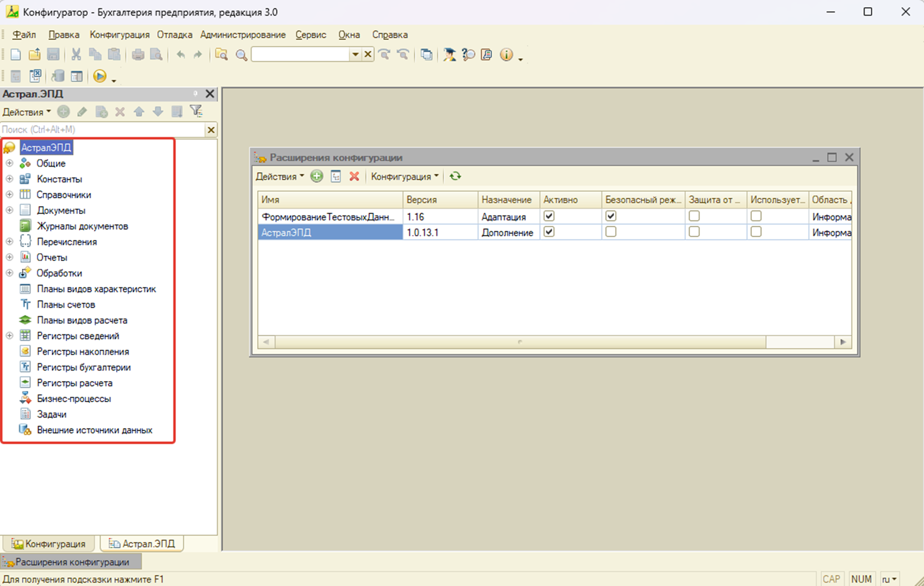
Task: Toggle Активно checkbox for ФормированиеТестовыхДанн row
Action: (549, 216)
